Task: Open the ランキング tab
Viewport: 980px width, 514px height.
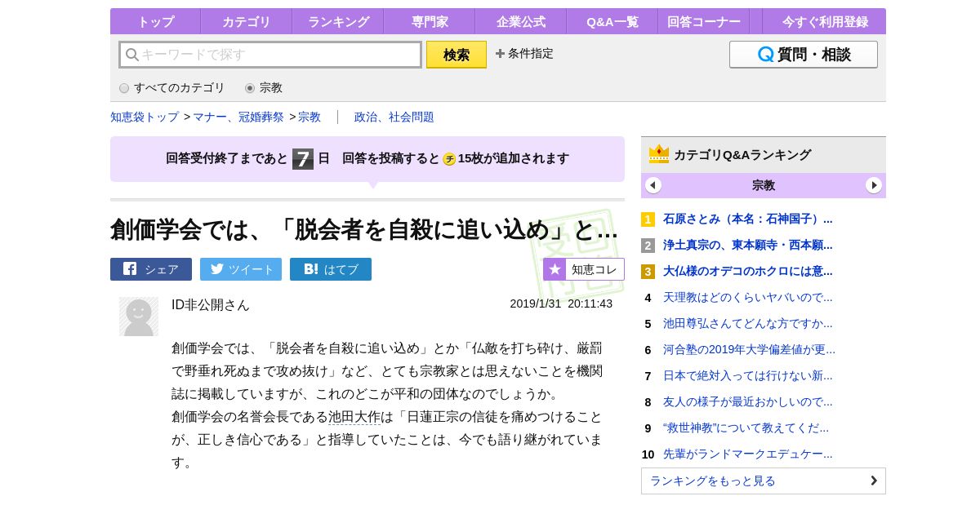Action: 338,22
